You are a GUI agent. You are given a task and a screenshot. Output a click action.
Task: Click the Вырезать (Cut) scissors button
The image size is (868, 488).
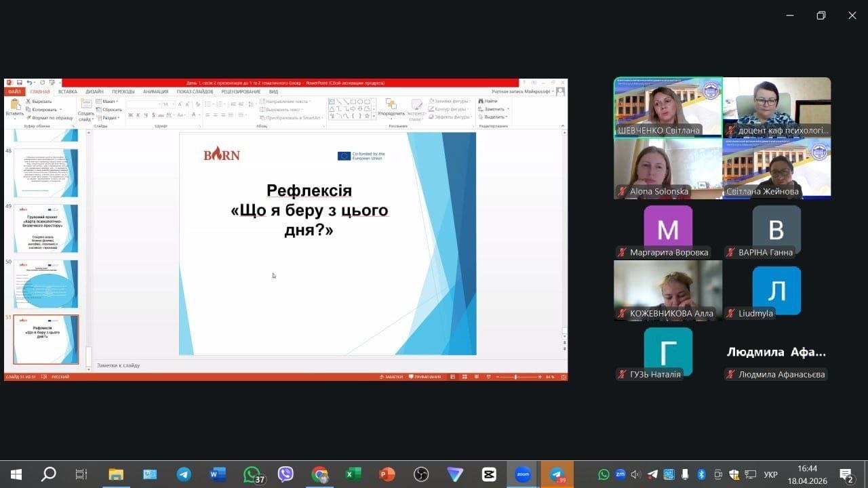[x=39, y=101]
